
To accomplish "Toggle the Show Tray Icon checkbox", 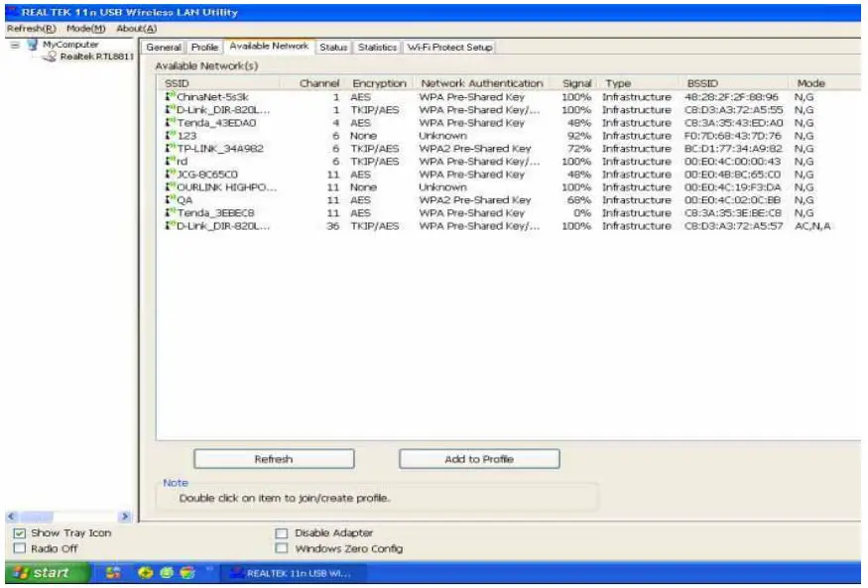I will [20, 533].
